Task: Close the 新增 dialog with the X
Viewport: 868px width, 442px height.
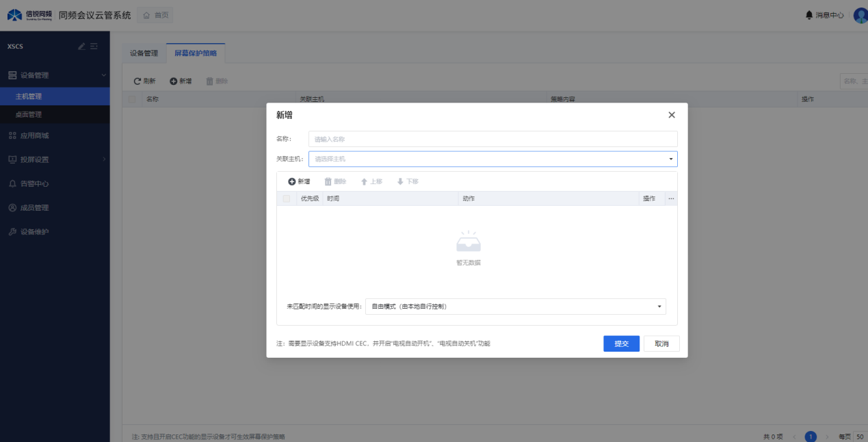Action: click(672, 115)
